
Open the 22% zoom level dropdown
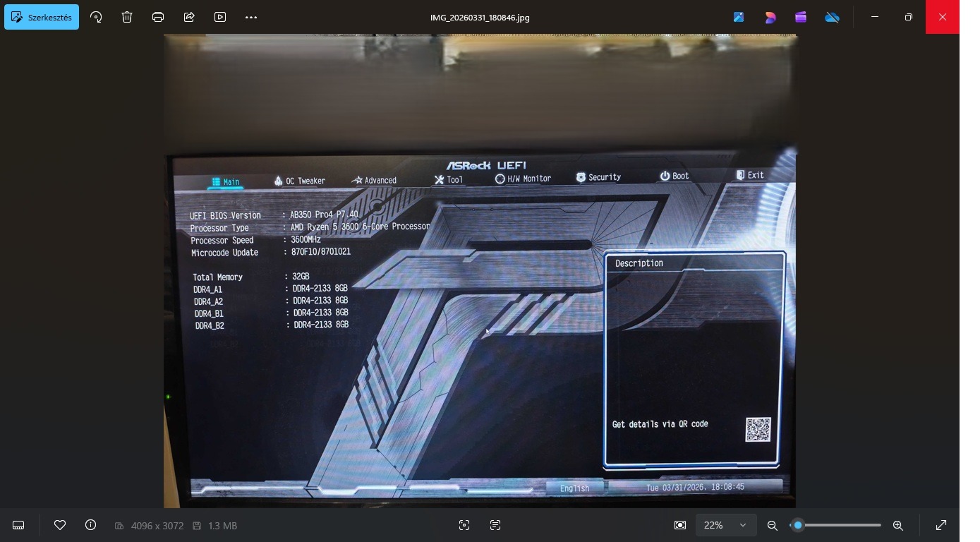click(x=725, y=525)
